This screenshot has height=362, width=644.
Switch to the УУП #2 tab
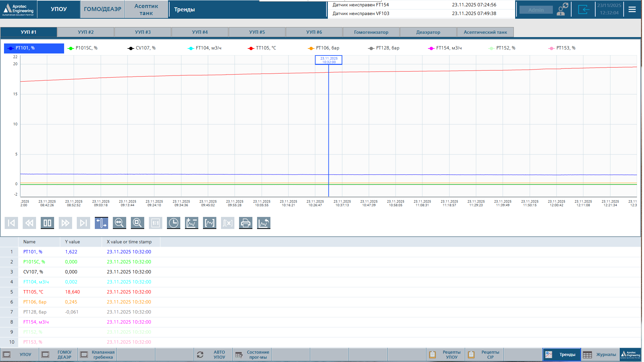tap(86, 32)
